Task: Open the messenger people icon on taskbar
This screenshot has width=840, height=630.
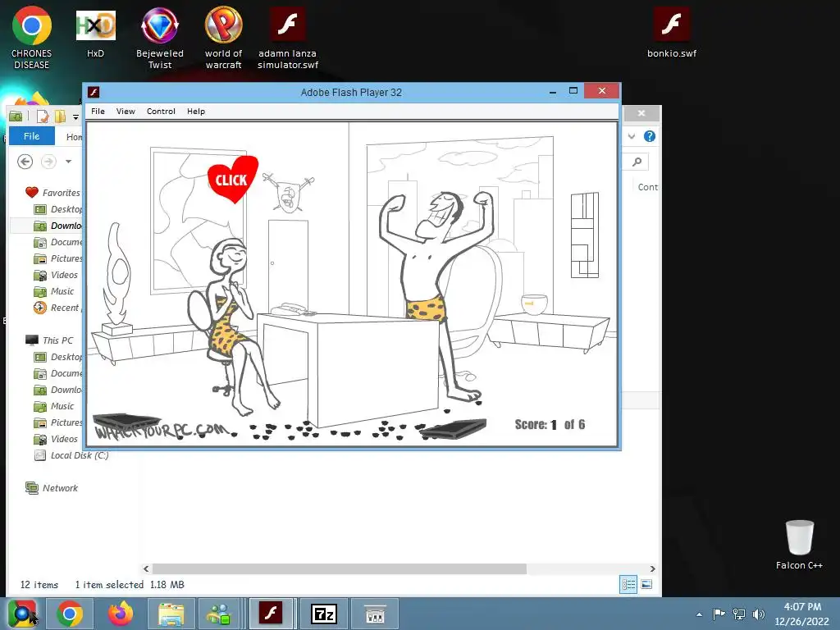Action: pos(220,614)
